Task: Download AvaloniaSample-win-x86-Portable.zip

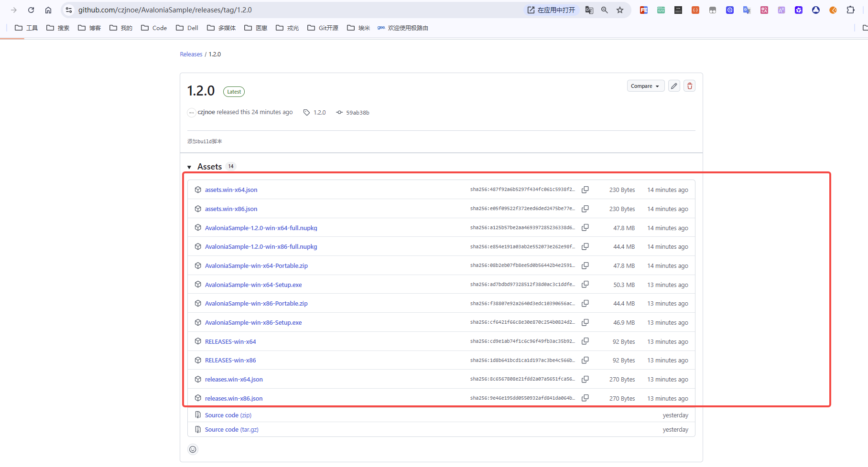Action: [x=256, y=304]
